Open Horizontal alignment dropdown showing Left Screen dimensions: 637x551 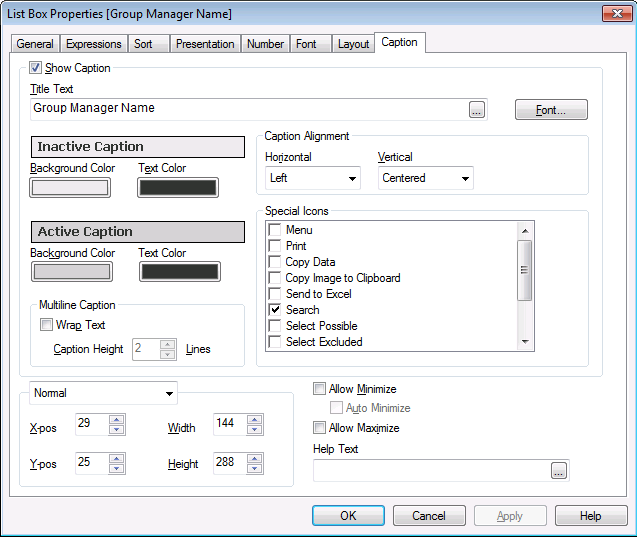[x=313, y=178]
